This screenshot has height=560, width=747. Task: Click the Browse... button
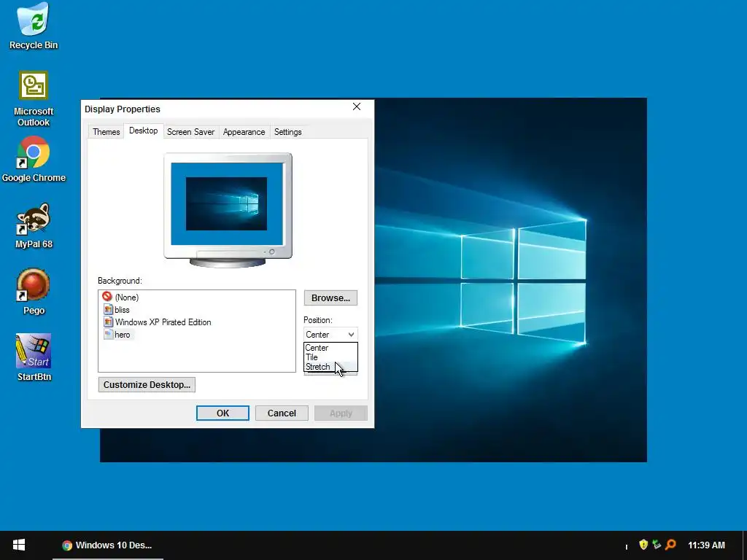tap(330, 297)
